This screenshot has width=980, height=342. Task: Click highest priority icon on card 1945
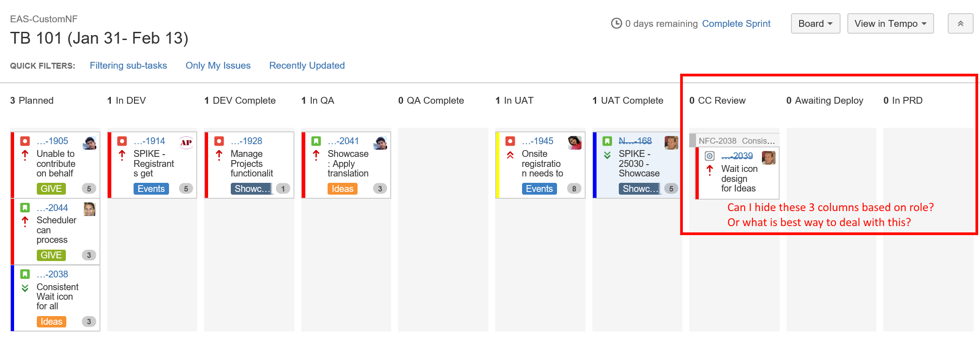[510, 155]
